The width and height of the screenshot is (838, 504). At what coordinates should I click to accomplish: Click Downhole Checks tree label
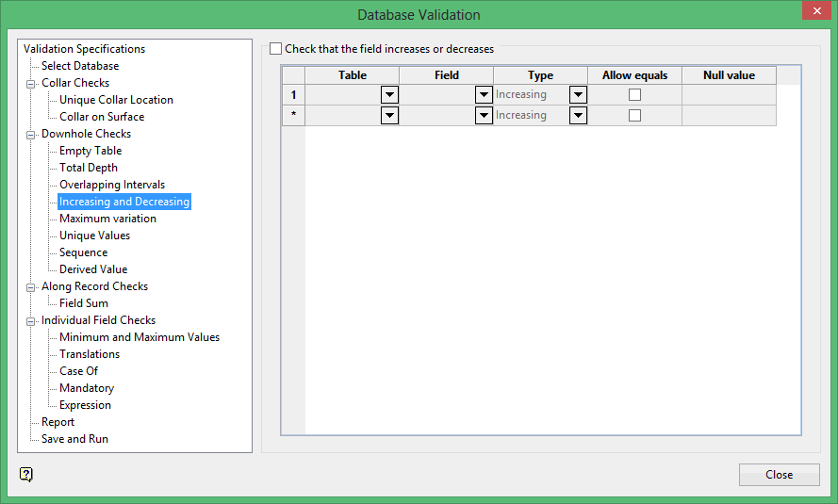(86, 134)
